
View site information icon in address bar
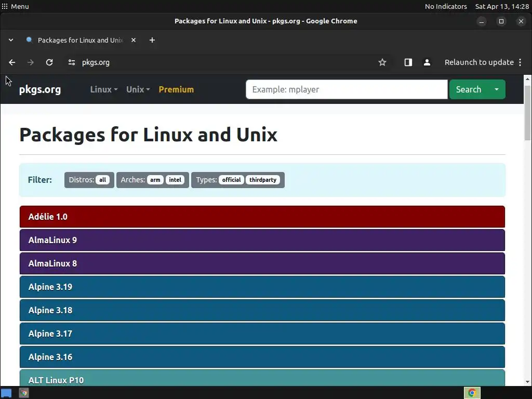point(72,62)
